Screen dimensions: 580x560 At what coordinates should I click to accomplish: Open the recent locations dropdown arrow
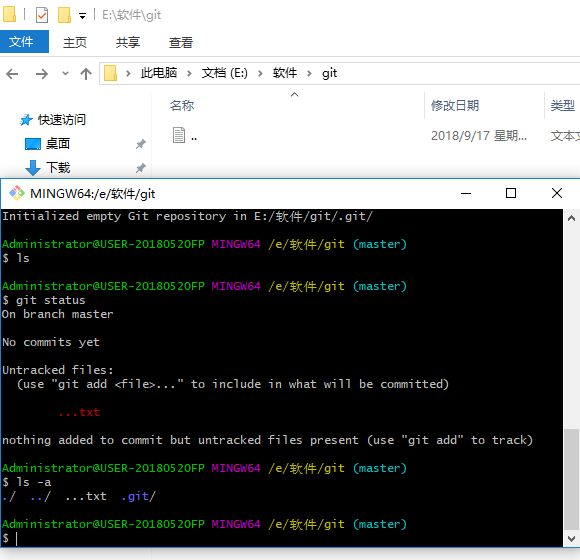point(65,73)
